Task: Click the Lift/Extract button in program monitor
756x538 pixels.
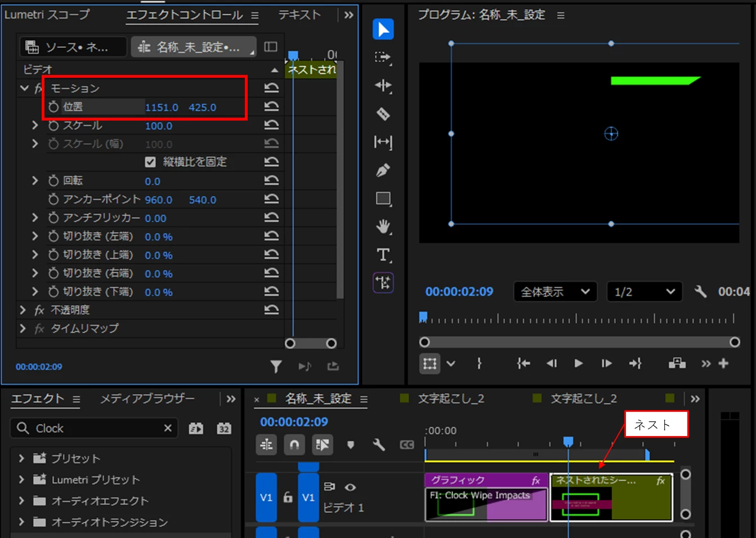Action: click(677, 363)
